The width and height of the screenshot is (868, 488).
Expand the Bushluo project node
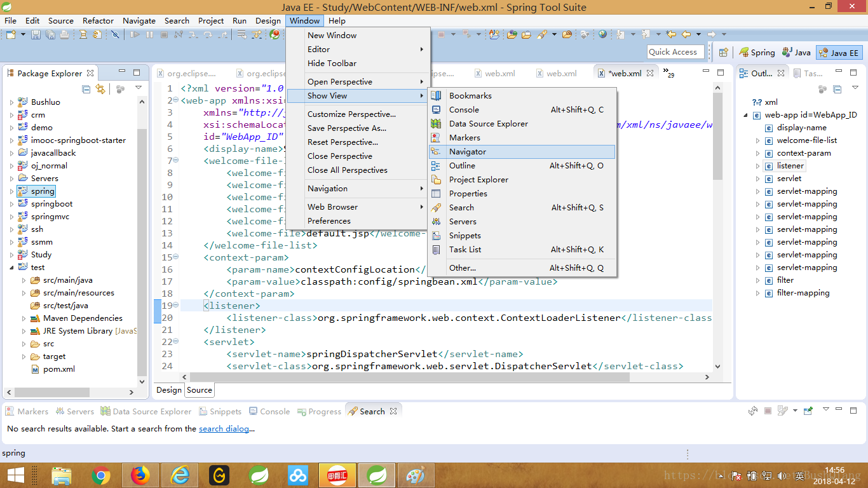pyautogui.click(x=11, y=102)
